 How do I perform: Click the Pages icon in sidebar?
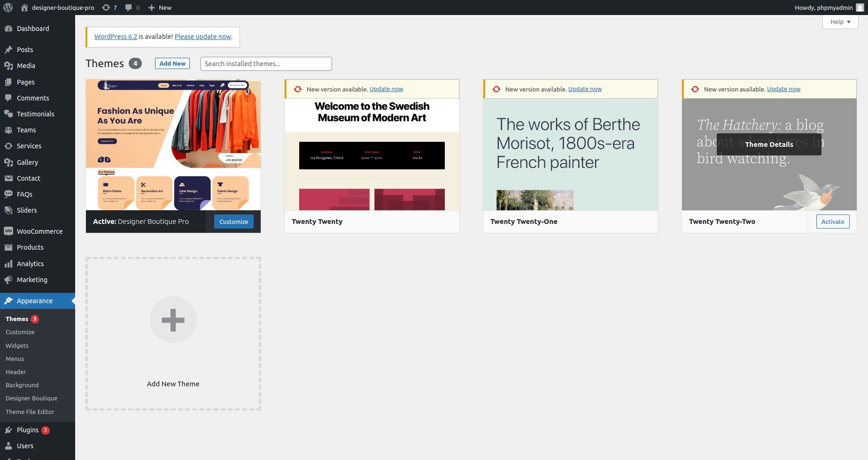tap(8, 82)
